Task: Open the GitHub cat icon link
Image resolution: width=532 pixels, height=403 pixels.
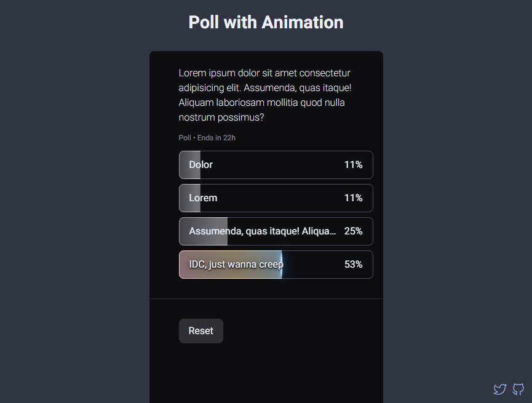Action: [518, 389]
